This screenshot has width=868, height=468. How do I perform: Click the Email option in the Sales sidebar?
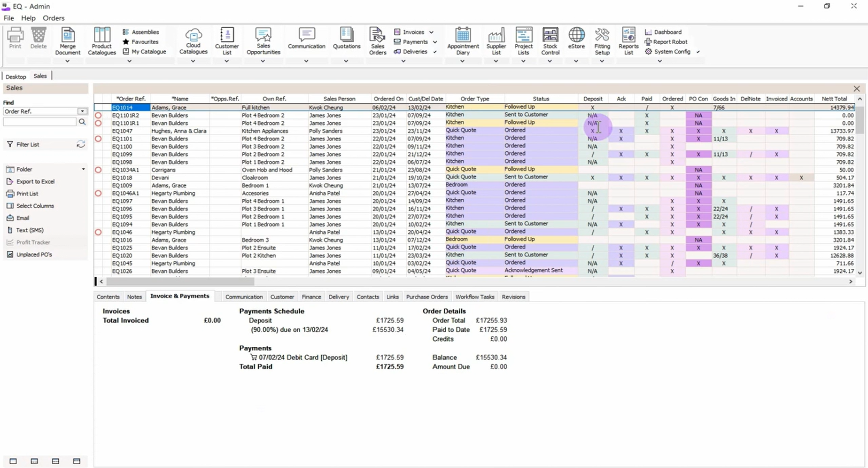[x=18, y=218]
